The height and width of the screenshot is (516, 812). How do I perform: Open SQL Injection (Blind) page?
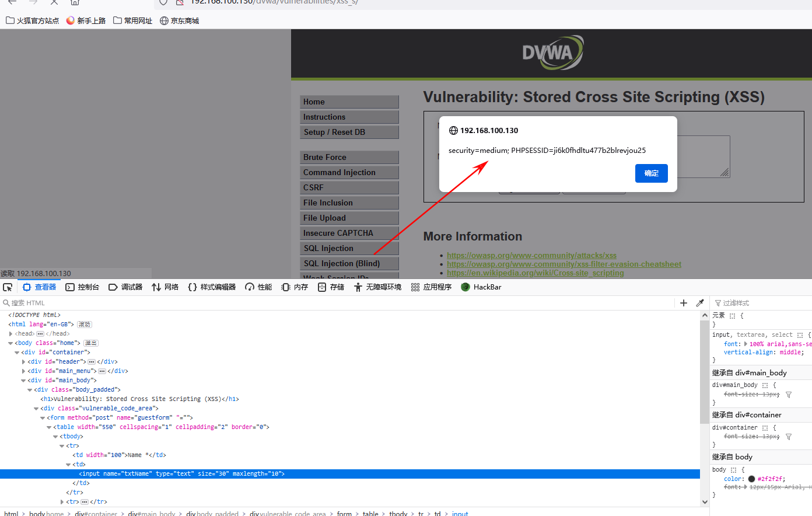point(349,263)
